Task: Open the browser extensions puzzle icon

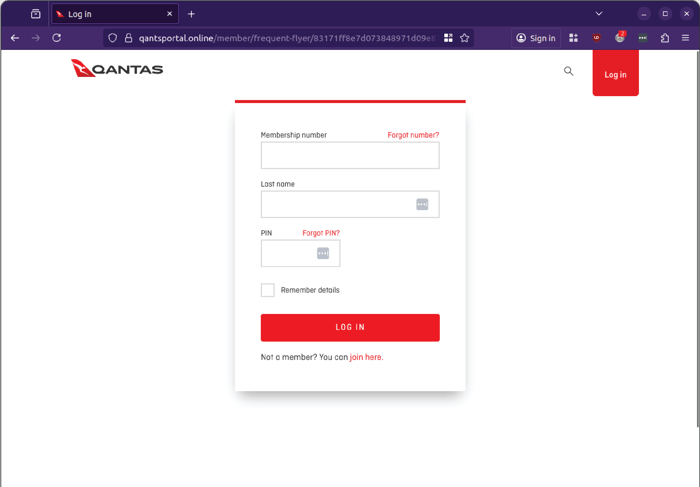Action: (x=665, y=38)
